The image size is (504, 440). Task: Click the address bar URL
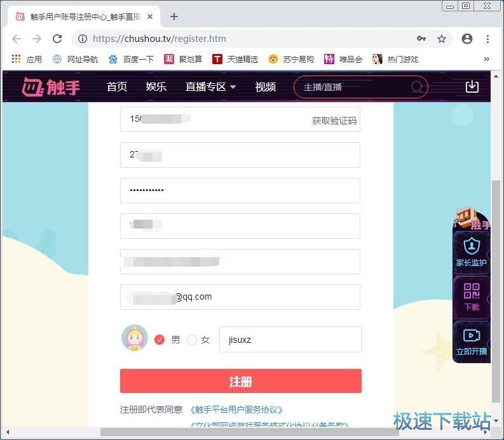[159, 39]
